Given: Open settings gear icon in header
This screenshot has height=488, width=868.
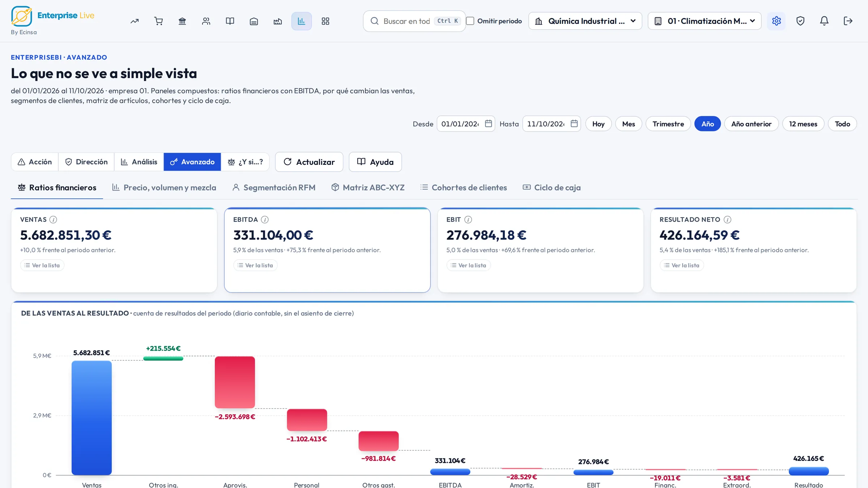Looking at the screenshot, I should point(776,21).
